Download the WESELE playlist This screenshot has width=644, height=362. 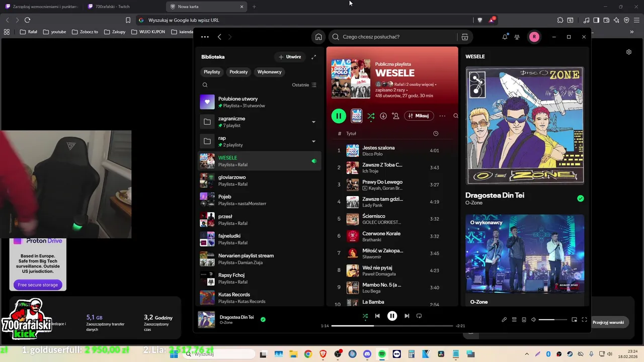click(383, 116)
